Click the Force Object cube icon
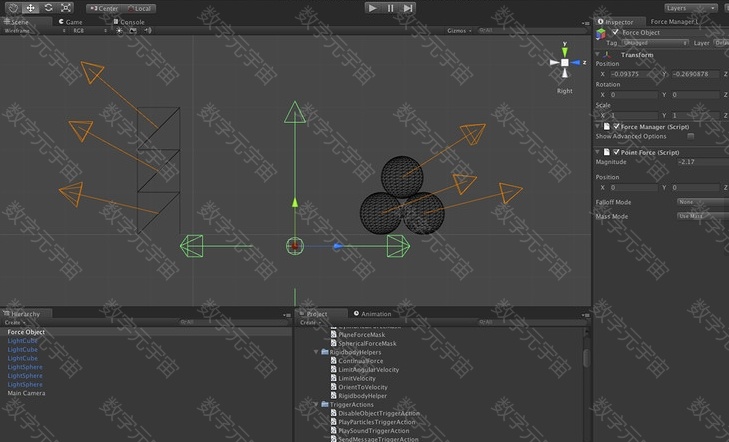Image resolution: width=729 pixels, height=442 pixels. coord(601,33)
